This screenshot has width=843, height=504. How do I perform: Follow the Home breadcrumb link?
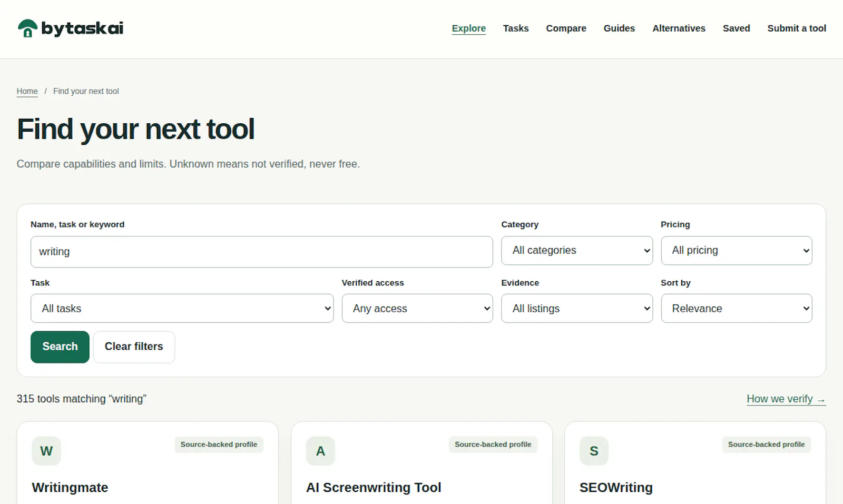[27, 91]
